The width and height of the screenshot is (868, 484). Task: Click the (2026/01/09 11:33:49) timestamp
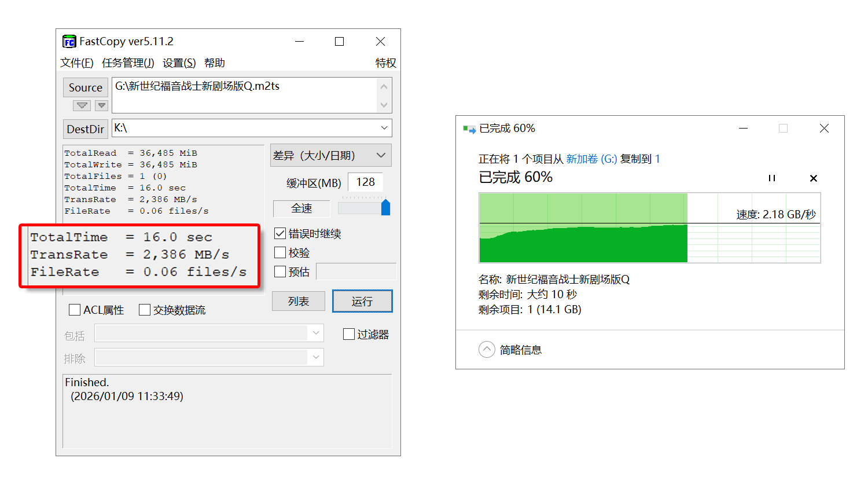[127, 396]
